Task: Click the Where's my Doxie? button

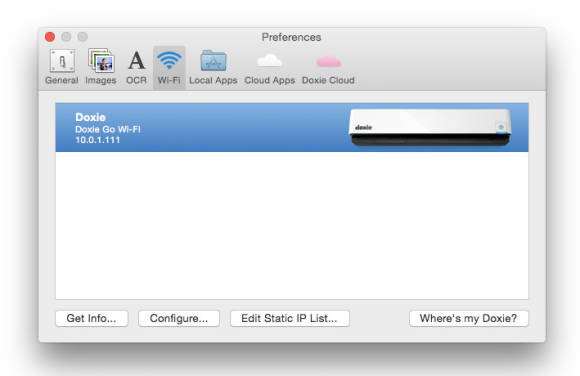Action: 469,318
